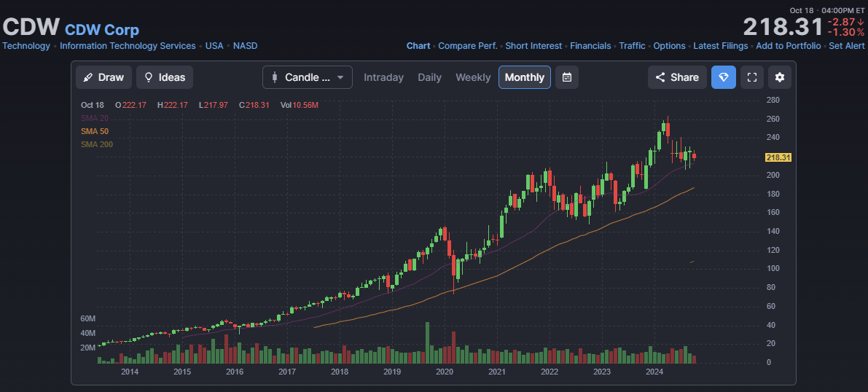Click the 60M volume axis label
The width and height of the screenshot is (868, 392).
pos(89,319)
